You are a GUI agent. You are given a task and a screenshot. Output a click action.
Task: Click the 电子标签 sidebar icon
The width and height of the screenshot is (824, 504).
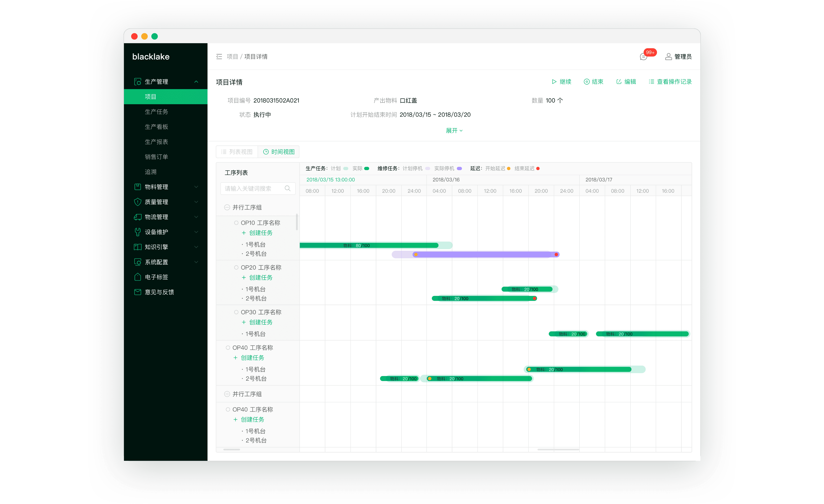point(137,277)
